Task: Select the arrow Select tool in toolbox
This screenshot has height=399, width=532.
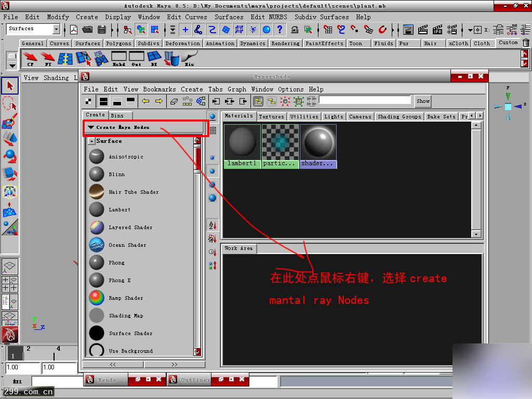Action: click(10, 86)
